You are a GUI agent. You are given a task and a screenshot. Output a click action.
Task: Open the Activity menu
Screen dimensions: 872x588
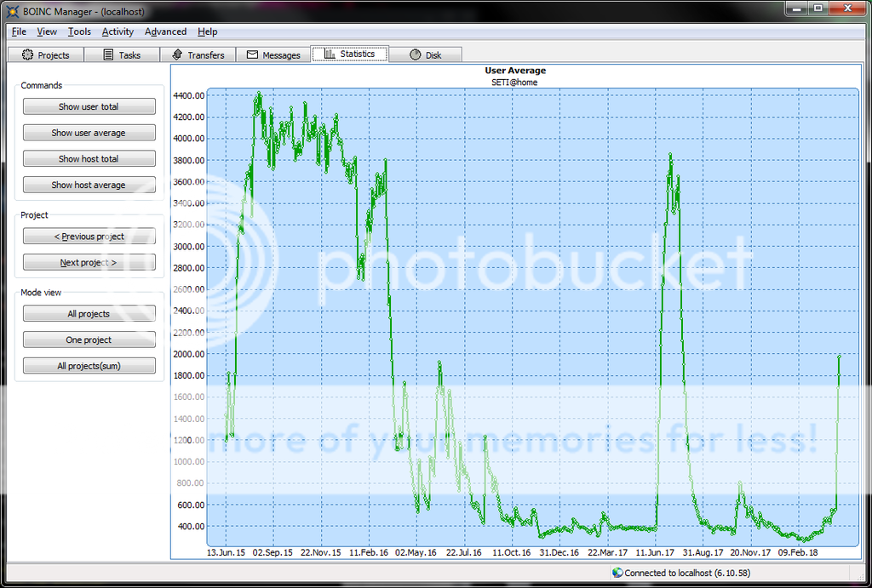[x=118, y=31]
